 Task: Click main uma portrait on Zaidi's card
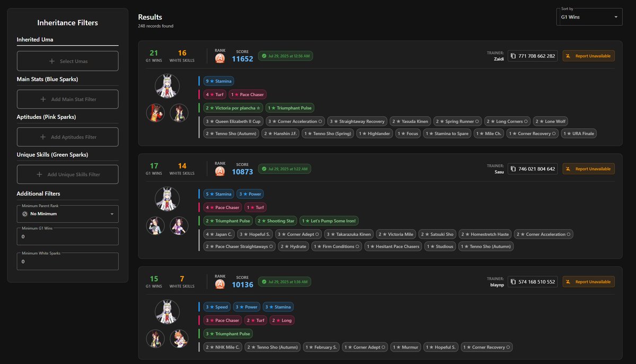pos(167,86)
